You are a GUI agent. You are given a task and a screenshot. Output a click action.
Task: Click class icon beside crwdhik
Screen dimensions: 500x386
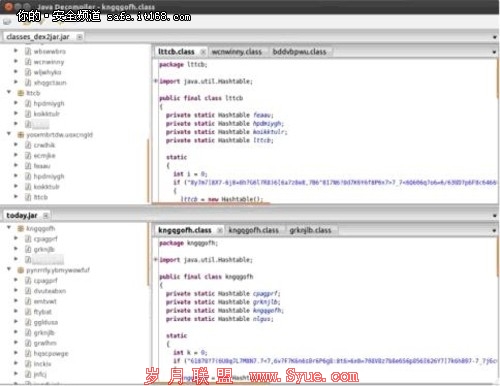[x=28, y=145]
